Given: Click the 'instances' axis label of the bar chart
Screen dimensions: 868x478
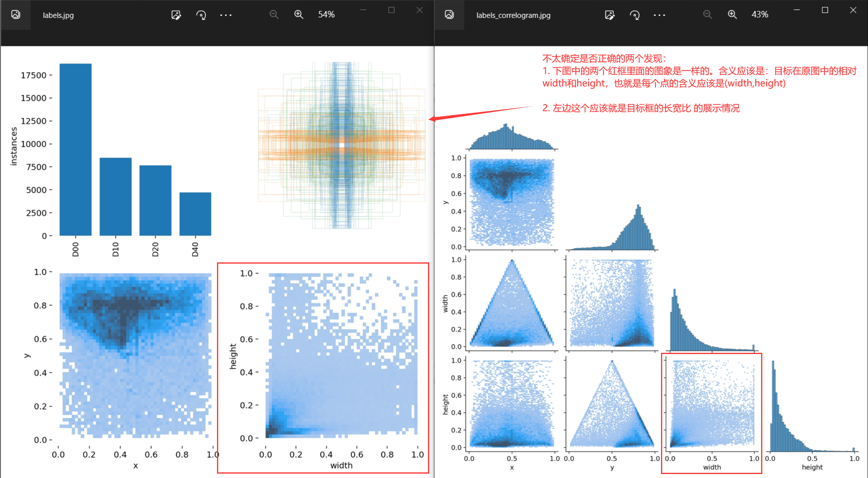Looking at the screenshot, I should click(x=14, y=146).
